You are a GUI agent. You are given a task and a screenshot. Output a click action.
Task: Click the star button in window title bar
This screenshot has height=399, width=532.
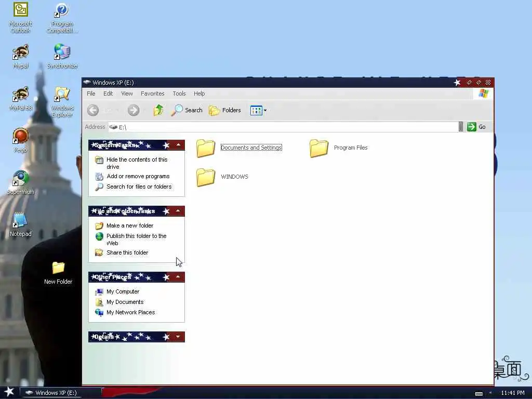tap(457, 83)
